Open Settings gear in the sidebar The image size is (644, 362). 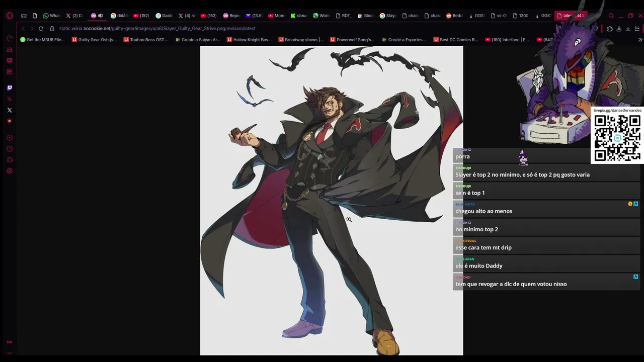pos(10,171)
